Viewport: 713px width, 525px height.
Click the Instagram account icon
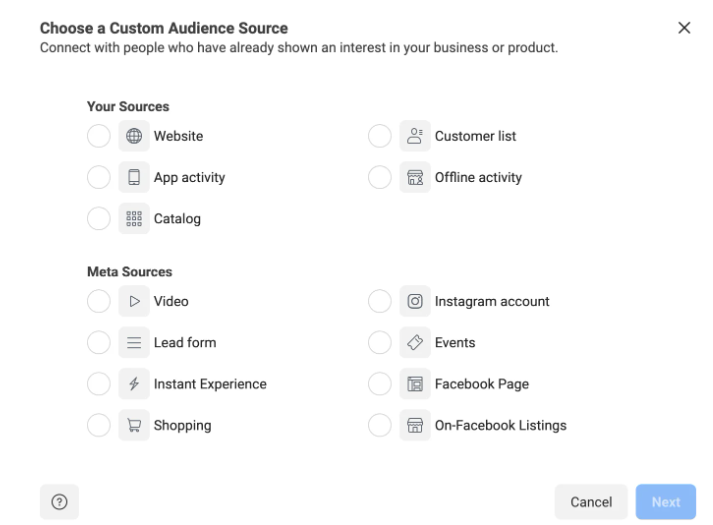414,301
